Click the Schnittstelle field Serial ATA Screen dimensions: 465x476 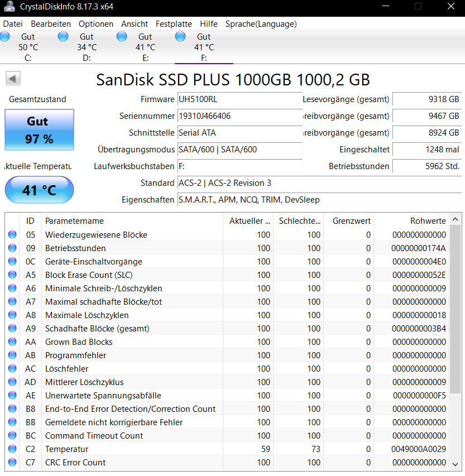click(240, 133)
